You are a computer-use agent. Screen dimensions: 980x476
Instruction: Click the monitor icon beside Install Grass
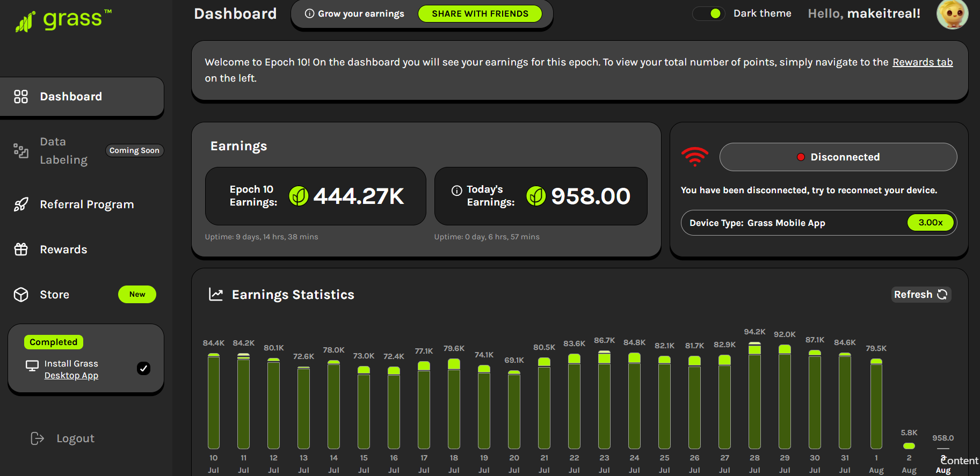point(32,365)
